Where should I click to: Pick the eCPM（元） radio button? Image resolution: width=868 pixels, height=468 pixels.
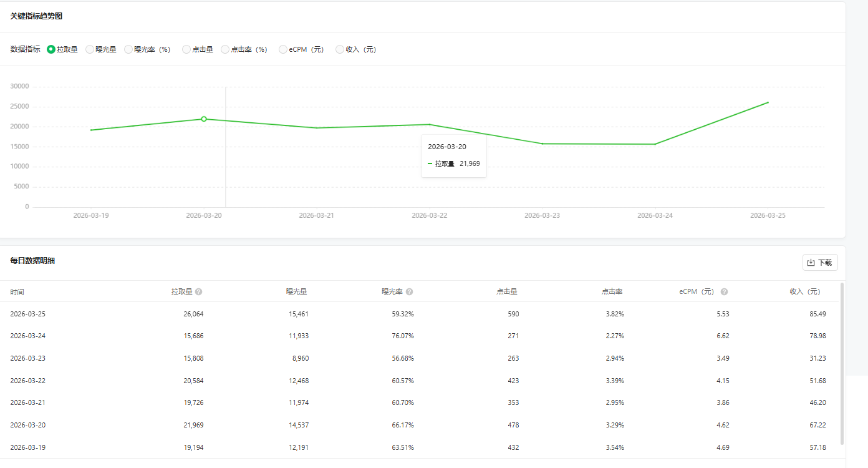283,49
